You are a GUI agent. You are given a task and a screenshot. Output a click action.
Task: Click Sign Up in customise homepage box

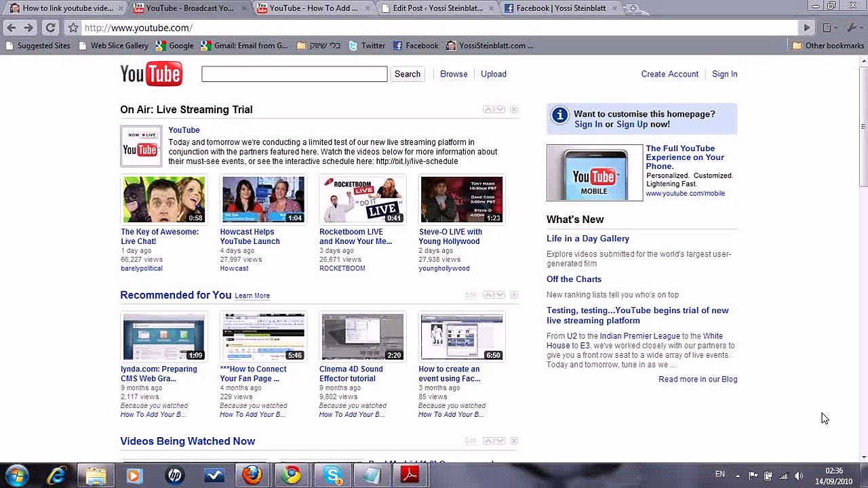[x=632, y=124]
